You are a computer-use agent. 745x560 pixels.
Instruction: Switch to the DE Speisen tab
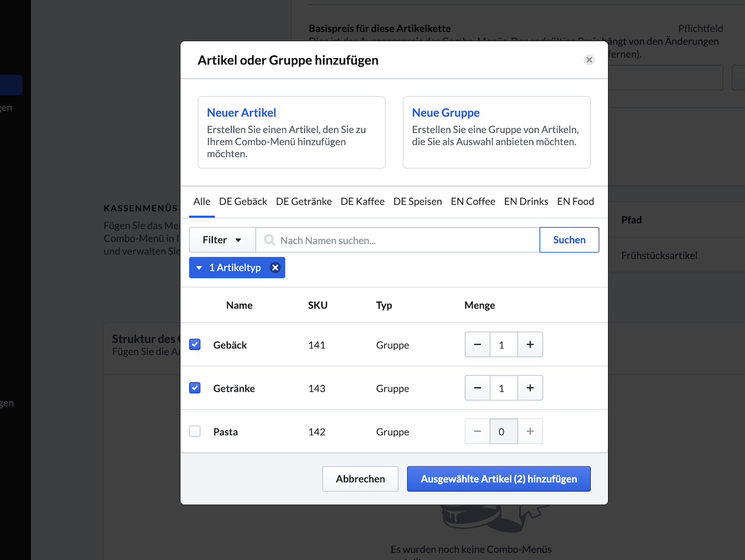click(418, 202)
